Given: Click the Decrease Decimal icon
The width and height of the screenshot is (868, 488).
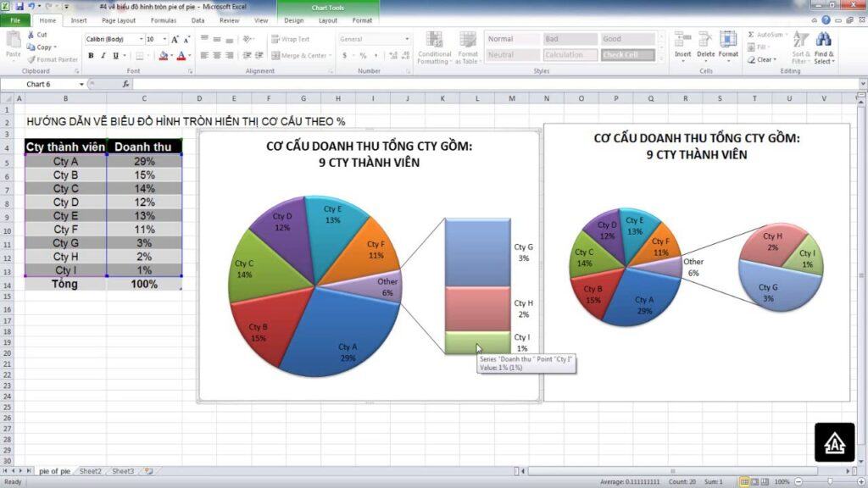Looking at the screenshot, I should point(406,55).
